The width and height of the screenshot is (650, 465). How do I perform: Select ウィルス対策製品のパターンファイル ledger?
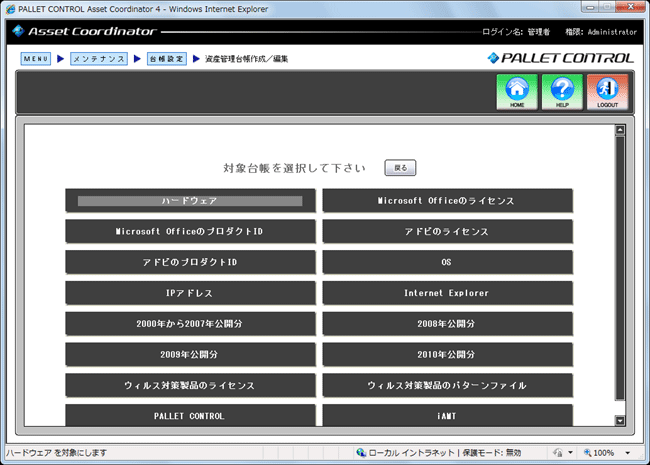[x=448, y=385]
